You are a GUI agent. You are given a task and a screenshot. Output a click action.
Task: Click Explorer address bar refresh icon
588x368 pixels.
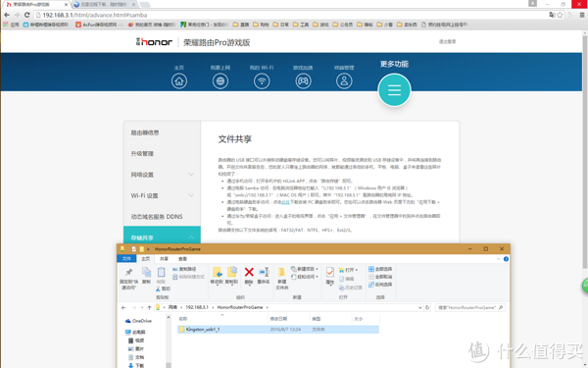(x=427, y=307)
